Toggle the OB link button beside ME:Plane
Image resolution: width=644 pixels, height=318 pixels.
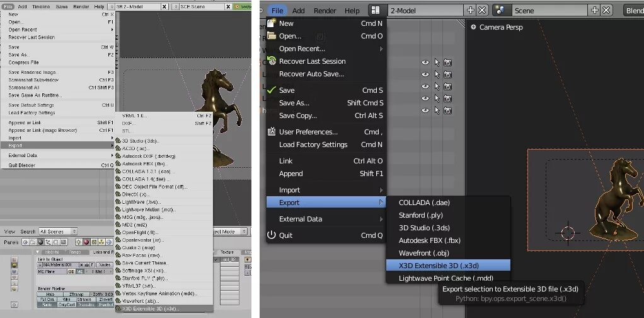pos(71,271)
